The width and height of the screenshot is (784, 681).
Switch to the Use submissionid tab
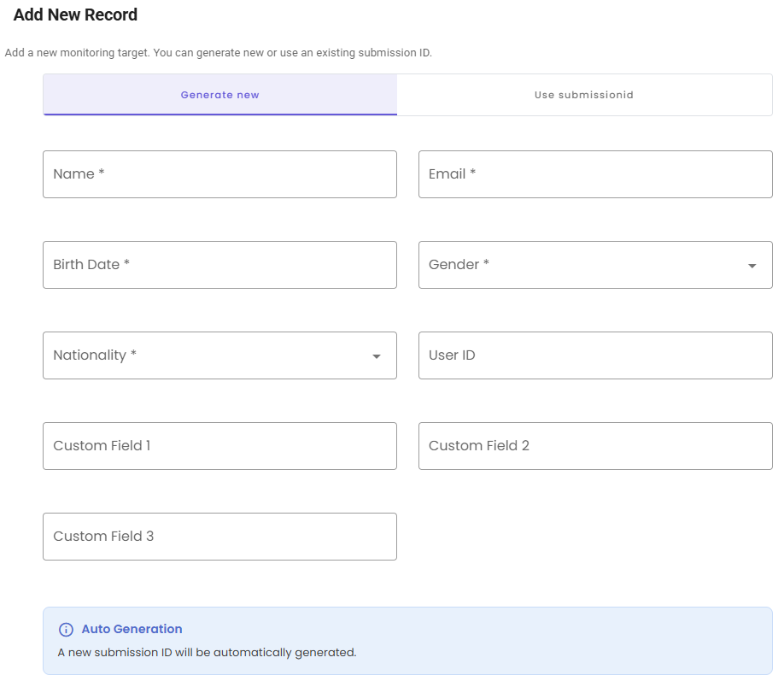584,94
